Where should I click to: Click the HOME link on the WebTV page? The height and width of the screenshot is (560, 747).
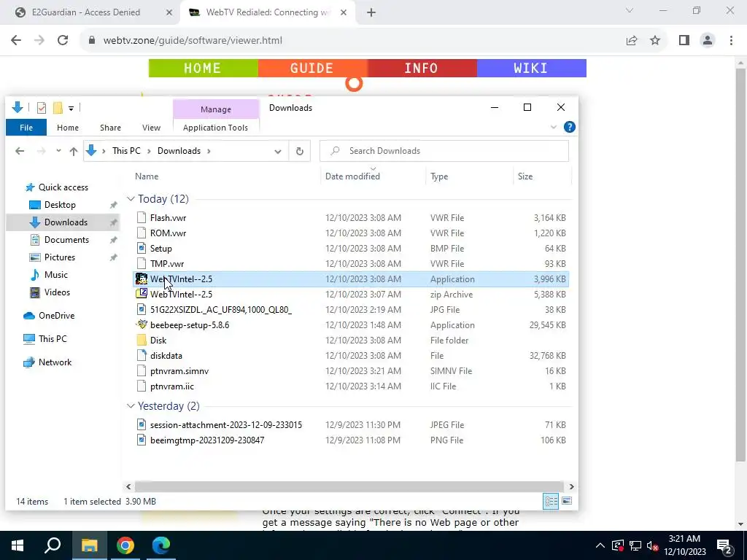pyautogui.click(x=203, y=68)
